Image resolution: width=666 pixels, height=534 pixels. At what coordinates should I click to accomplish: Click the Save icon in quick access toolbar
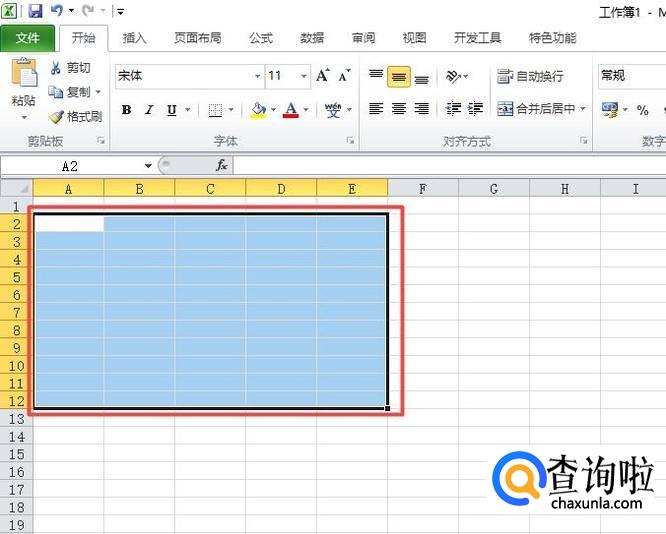click(x=35, y=11)
